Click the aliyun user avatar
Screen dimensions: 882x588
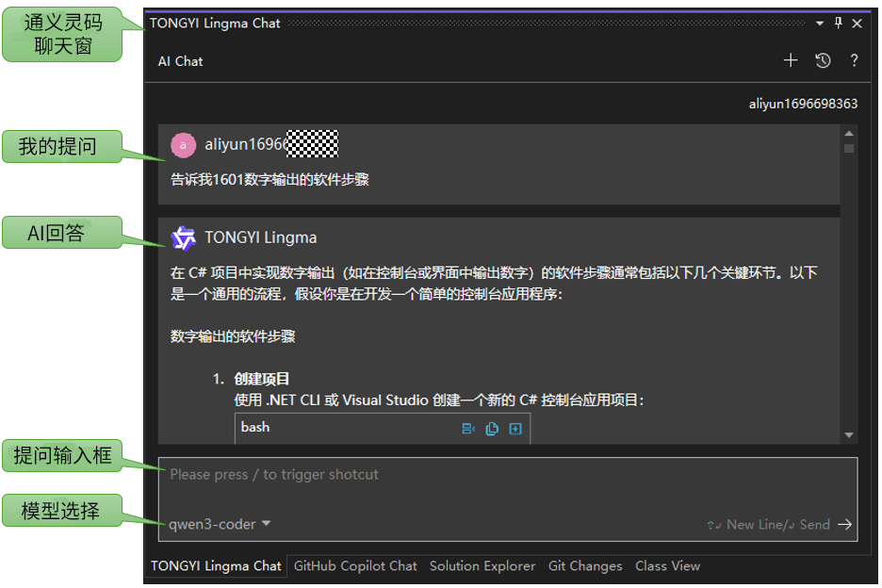[183, 144]
